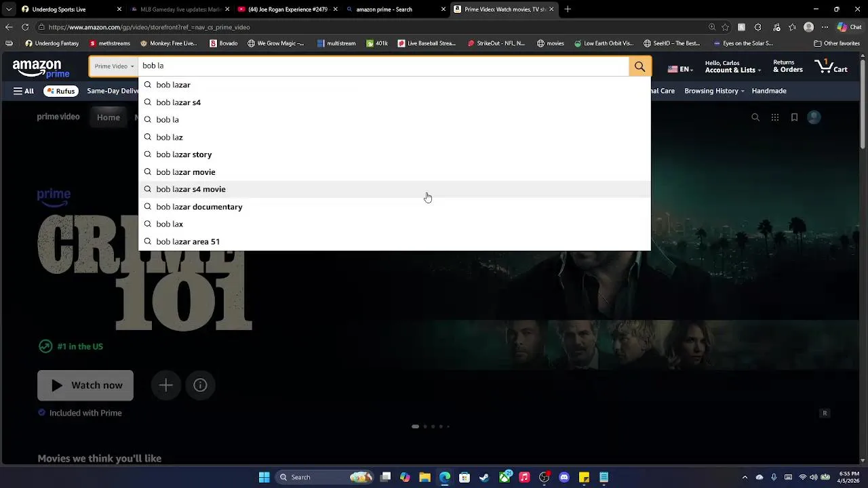The height and width of the screenshot is (488, 868).
Task: Open the All hamburger menu
Action: [x=24, y=91]
